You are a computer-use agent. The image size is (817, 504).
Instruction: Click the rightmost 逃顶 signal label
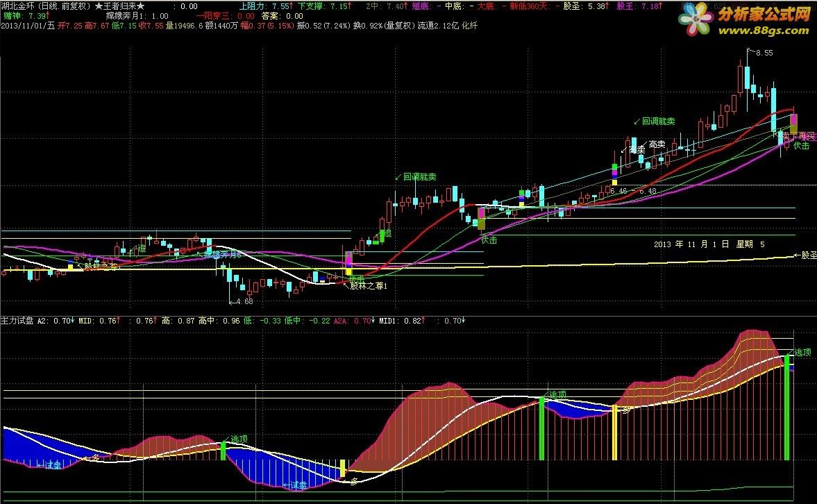pos(802,353)
